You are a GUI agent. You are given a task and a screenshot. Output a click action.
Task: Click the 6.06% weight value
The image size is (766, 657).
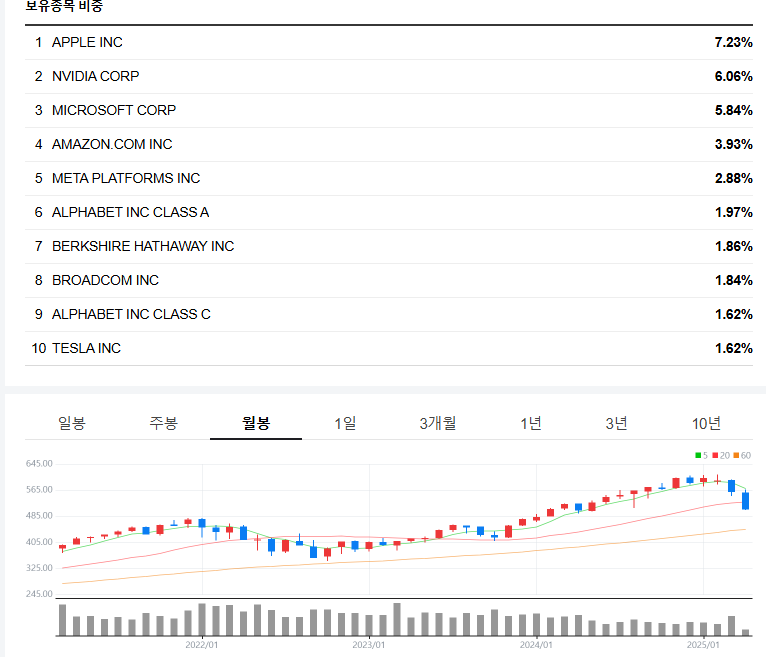coord(733,77)
